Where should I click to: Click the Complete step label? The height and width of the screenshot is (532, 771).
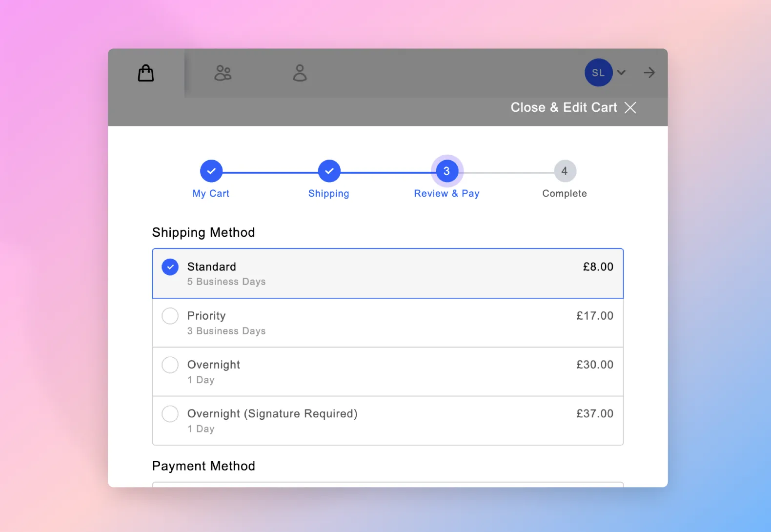(565, 194)
